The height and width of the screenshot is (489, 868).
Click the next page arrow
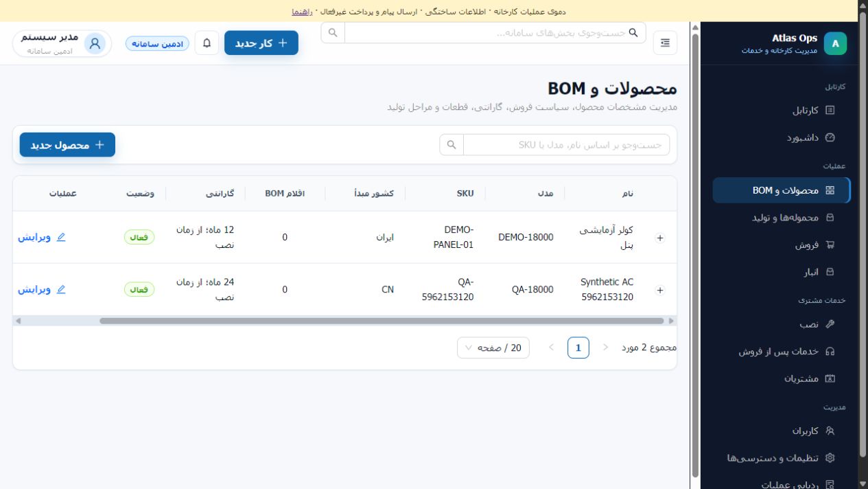551,348
